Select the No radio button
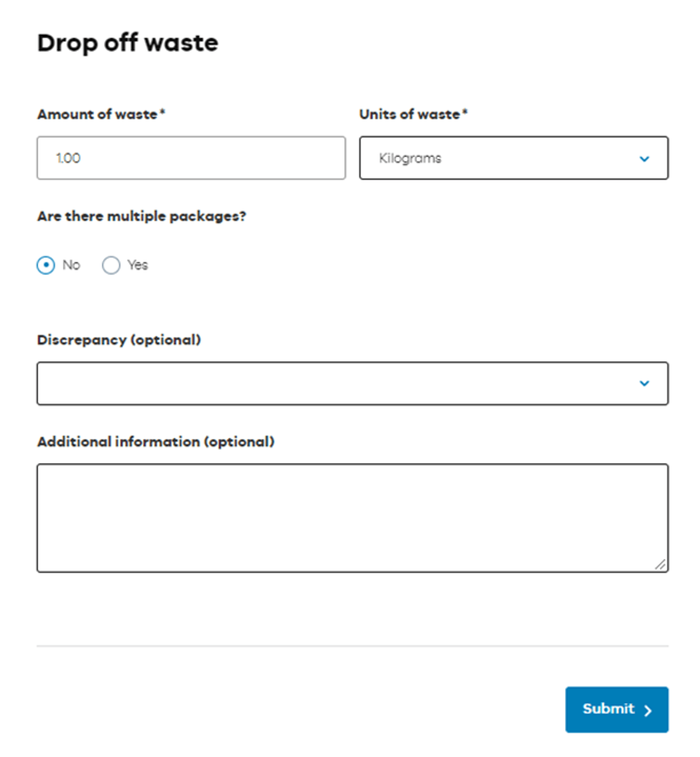This screenshot has height=757, width=700. (x=45, y=265)
